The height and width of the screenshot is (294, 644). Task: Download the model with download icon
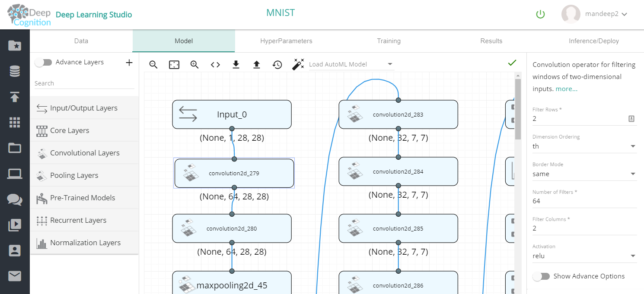(x=236, y=64)
